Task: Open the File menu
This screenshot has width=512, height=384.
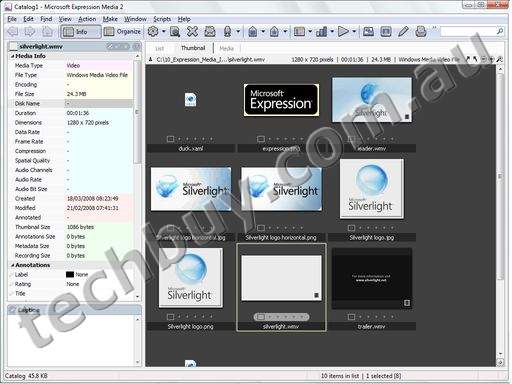Action: point(12,19)
